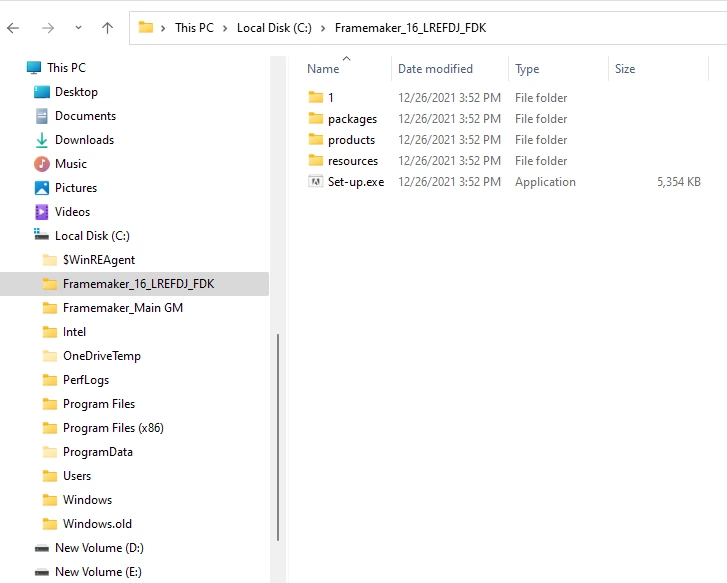
Task: Sort by the Name column header
Action: pos(323,69)
